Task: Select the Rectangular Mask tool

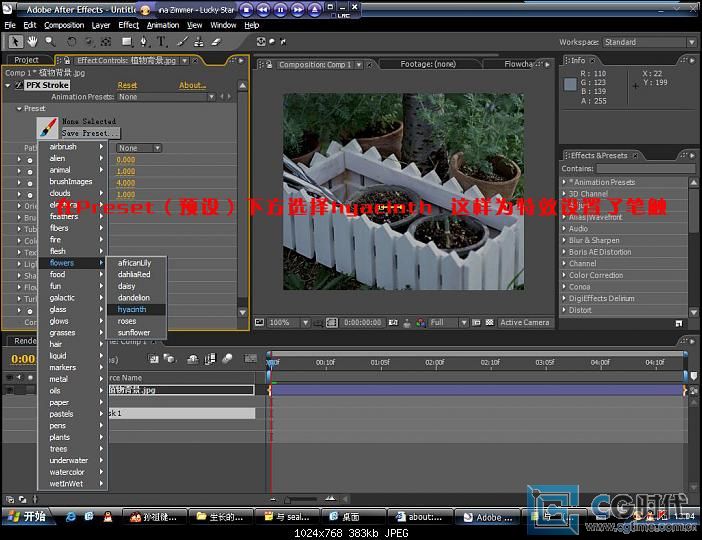Action: 127,42
